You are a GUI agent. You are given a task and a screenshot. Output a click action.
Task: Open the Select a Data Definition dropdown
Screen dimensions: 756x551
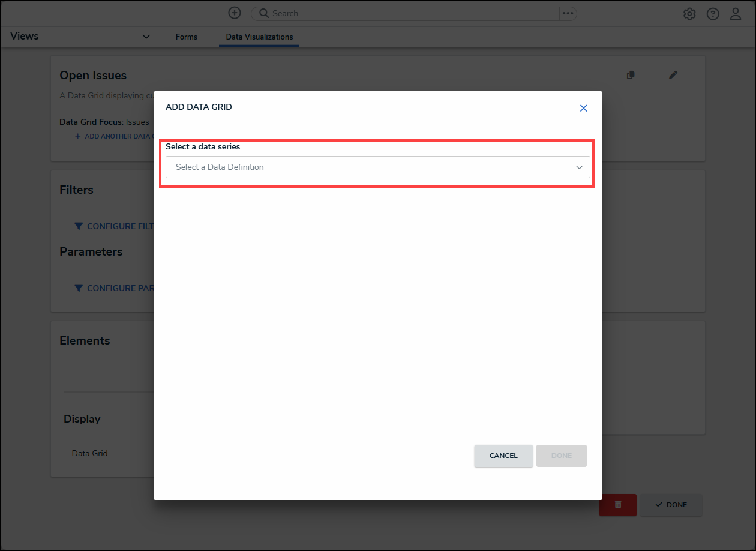[378, 167]
